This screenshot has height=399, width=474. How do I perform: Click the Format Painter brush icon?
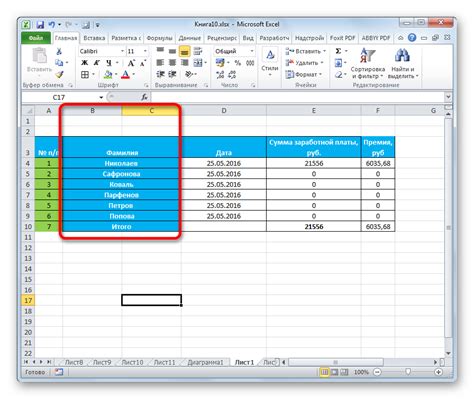pyautogui.click(x=59, y=75)
